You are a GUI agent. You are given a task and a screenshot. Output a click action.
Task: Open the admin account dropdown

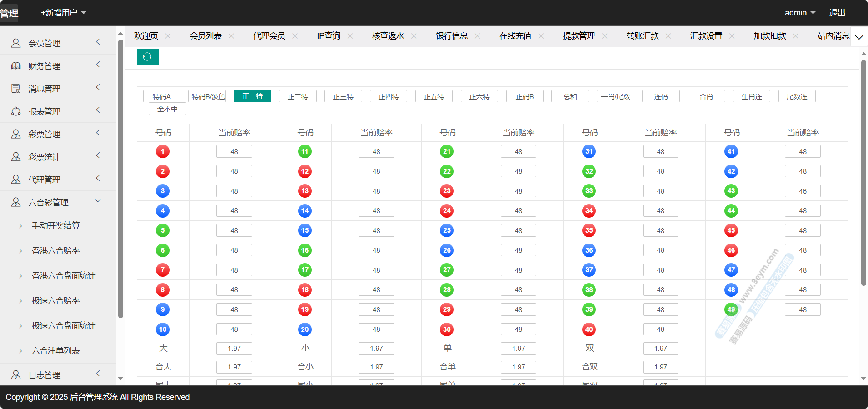click(x=800, y=13)
